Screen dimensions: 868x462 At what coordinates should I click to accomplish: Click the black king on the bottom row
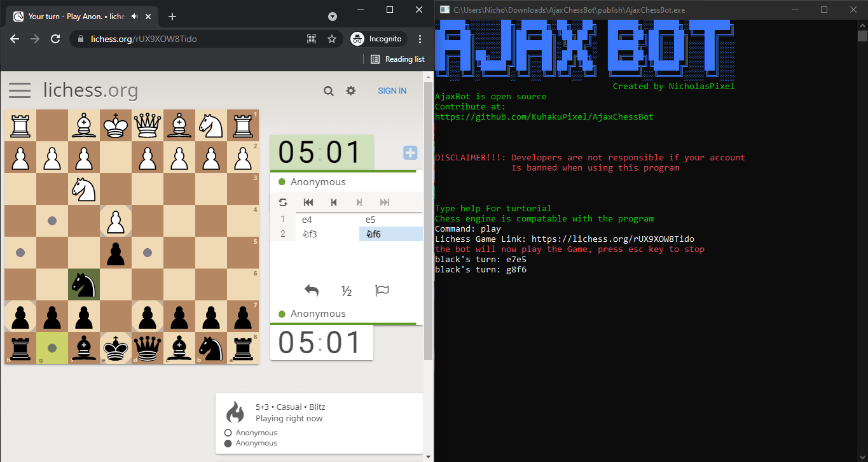tap(116, 348)
